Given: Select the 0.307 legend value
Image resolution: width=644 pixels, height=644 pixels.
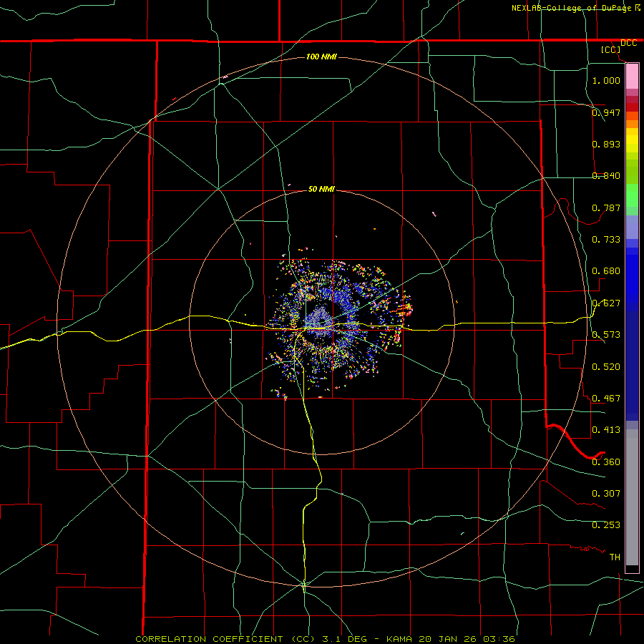Looking at the screenshot, I should [606, 494].
